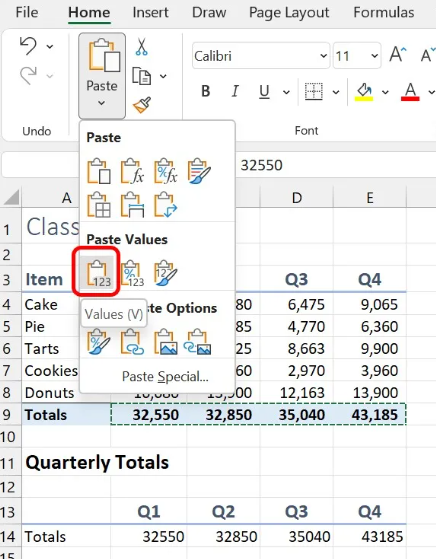Open the File tab
Screen dimensions: 436x559
(27, 12)
